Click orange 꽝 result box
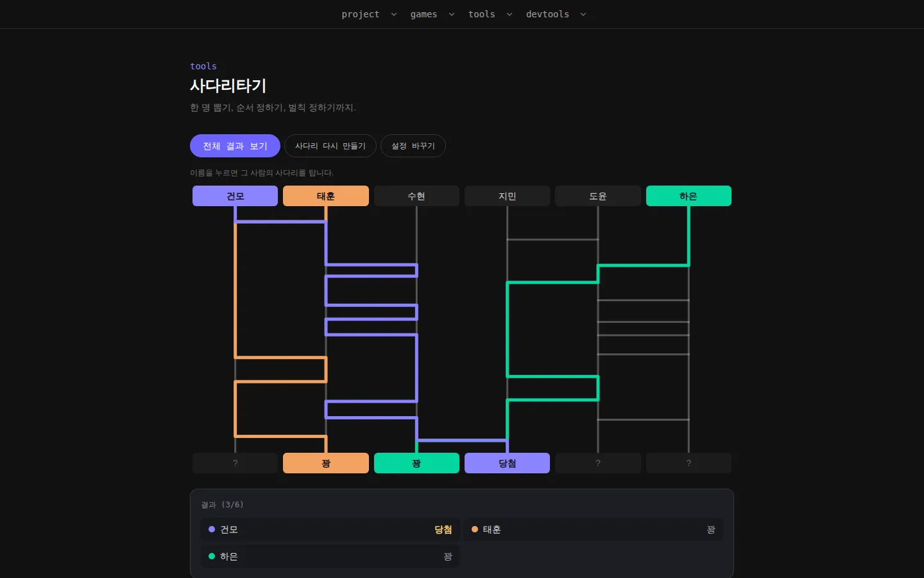 tap(326, 463)
